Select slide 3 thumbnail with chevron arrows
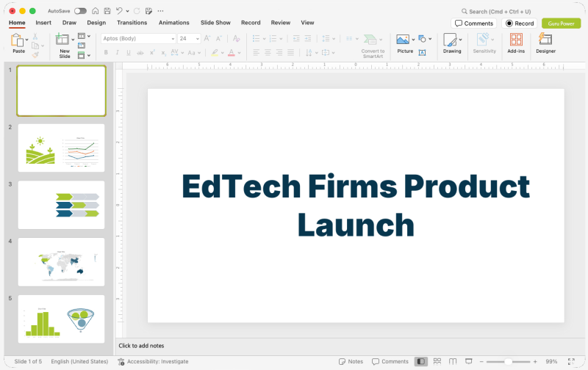588x370 pixels. (62, 205)
